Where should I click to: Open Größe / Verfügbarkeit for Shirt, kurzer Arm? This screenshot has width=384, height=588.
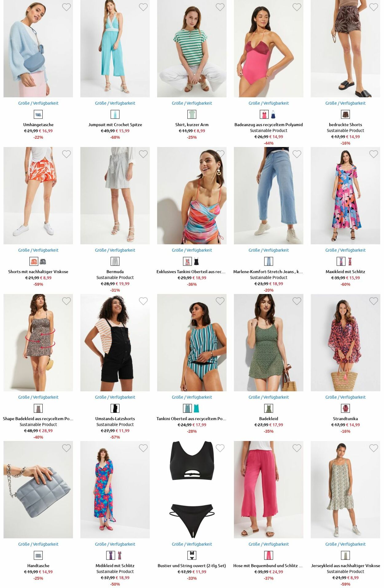pyautogui.click(x=192, y=103)
